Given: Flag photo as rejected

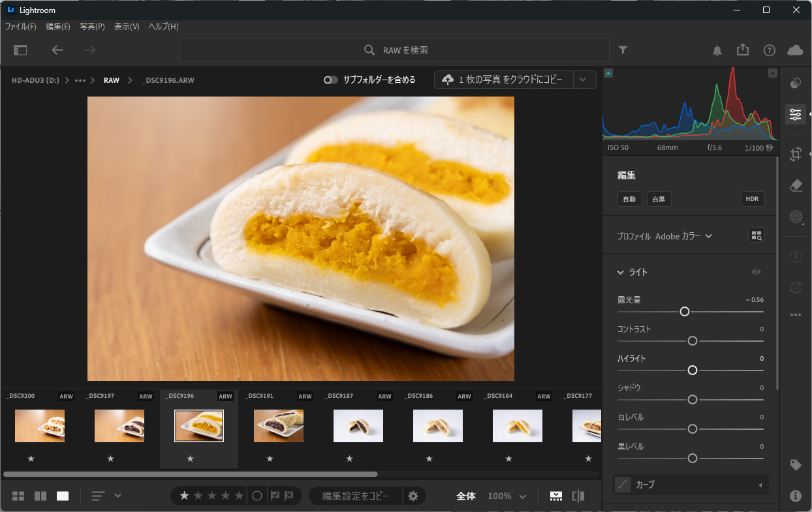Looking at the screenshot, I should point(290,496).
